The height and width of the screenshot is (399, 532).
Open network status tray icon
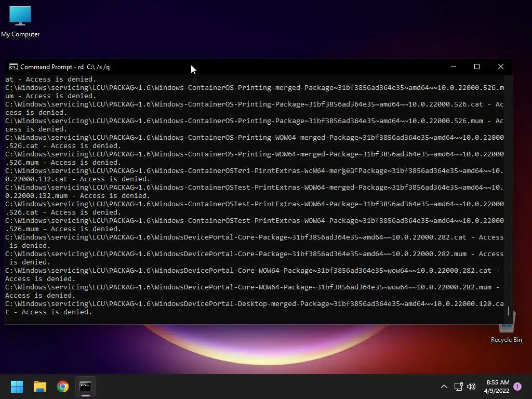pyautogui.click(x=458, y=387)
